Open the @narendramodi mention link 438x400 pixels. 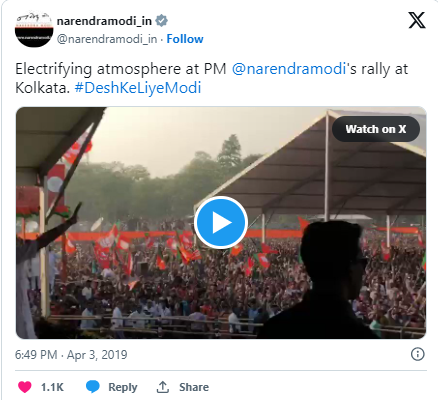pyautogui.click(x=289, y=69)
